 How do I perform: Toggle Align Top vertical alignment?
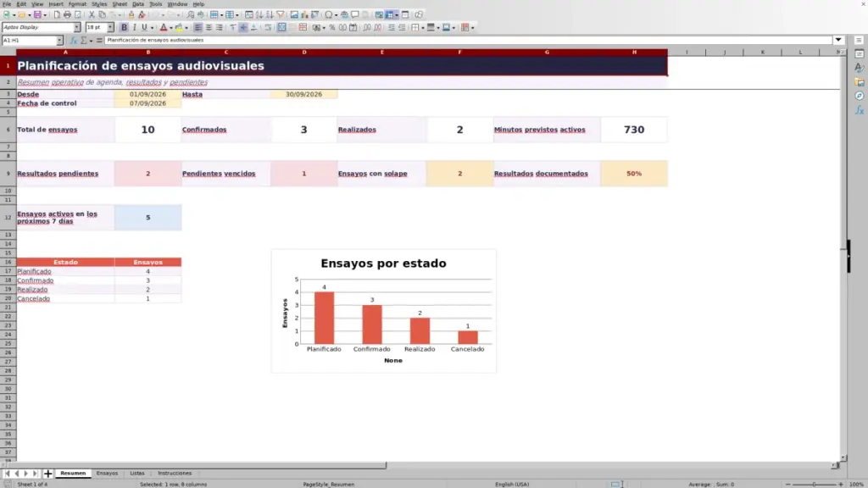point(232,28)
